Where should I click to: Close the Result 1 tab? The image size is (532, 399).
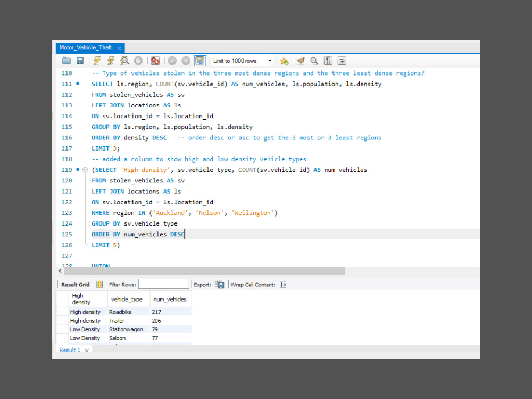pyautogui.click(x=87, y=351)
